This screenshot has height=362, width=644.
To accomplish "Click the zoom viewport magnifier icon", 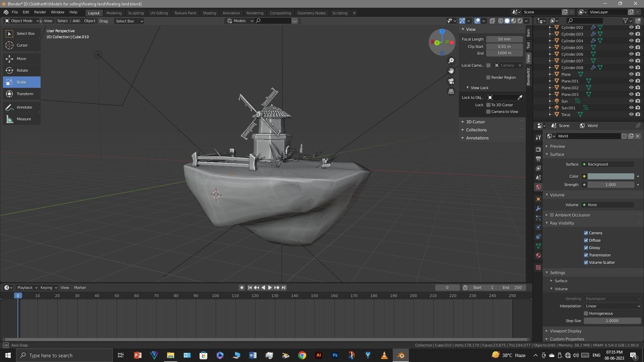I will 451,61.
